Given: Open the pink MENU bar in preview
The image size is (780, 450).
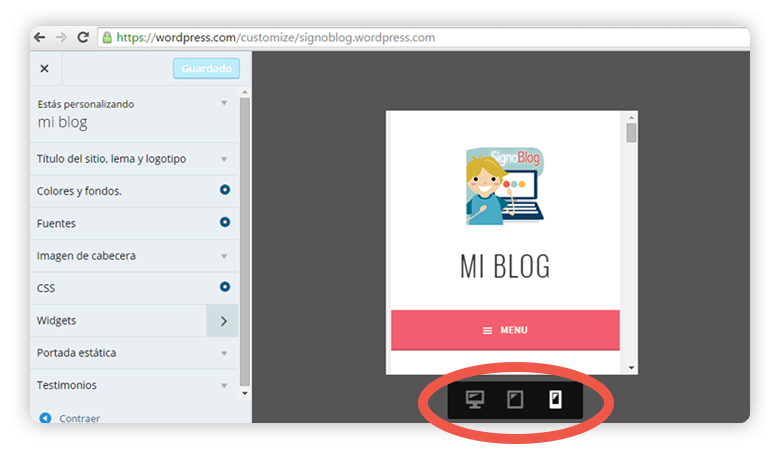Looking at the screenshot, I should click(x=505, y=330).
